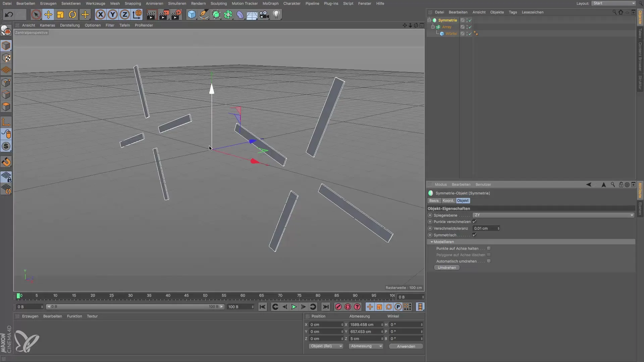644x362 pixels.
Task: Select the Scale tool
Action: [60, 15]
